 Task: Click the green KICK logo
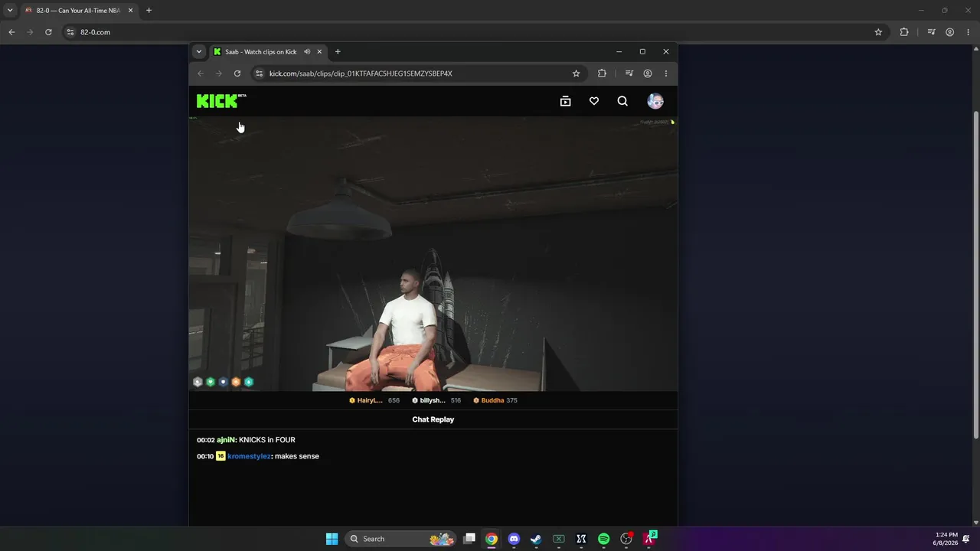(217, 101)
